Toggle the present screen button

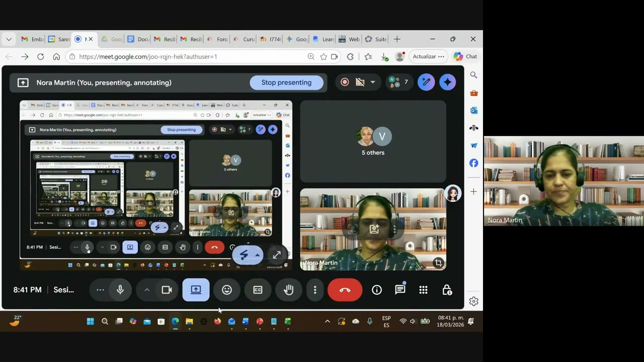pos(196,290)
